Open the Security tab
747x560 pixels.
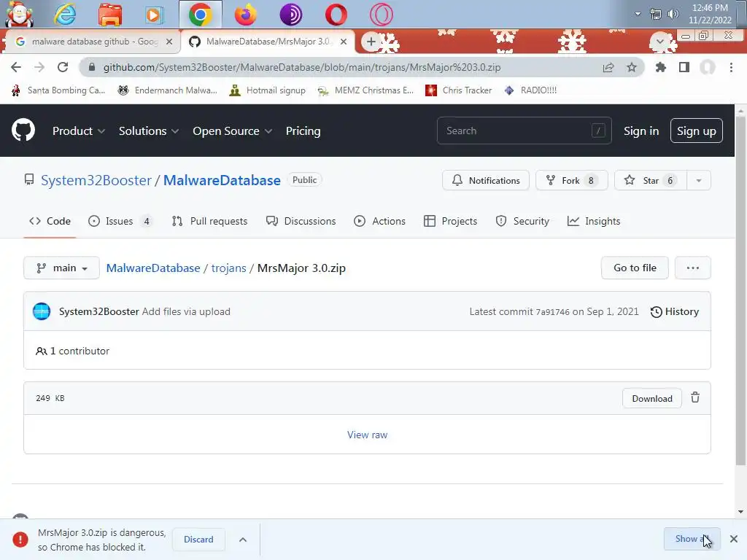pyautogui.click(x=522, y=222)
